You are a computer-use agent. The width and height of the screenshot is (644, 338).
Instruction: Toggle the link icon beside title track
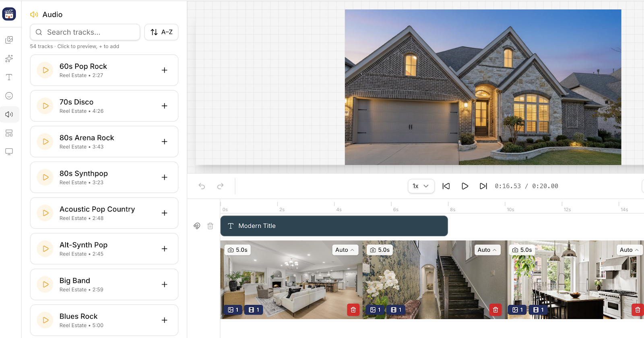coord(197,226)
